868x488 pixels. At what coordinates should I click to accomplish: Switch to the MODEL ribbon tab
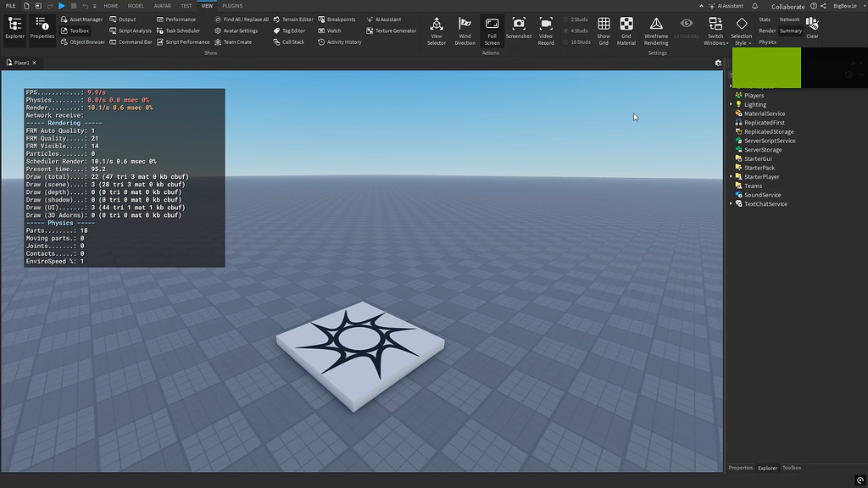pos(136,5)
